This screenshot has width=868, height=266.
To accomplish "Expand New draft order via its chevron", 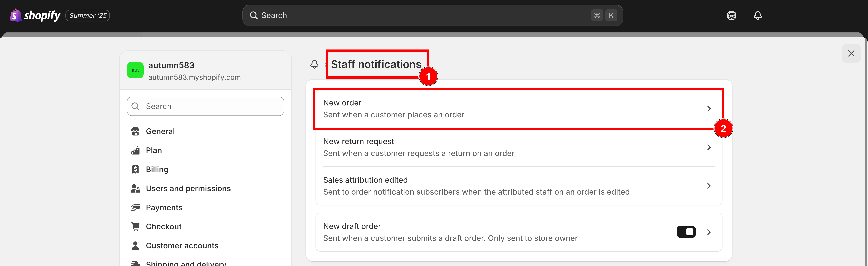I will (x=709, y=232).
